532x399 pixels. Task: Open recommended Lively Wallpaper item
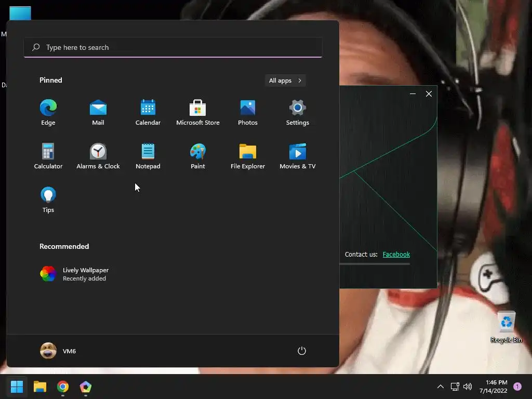[x=75, y=274]
